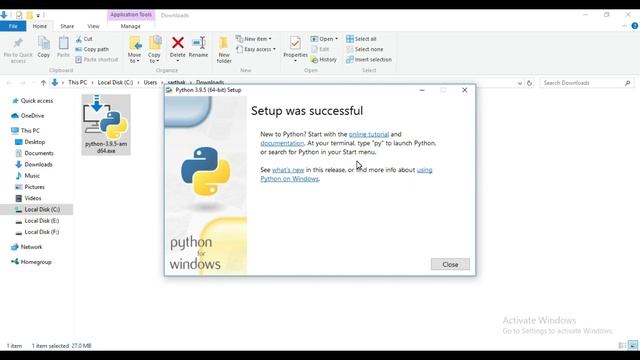The image size is (640, 360).
Task: Select the Application Tools contextual tab
Action: [x=131, y=15]
